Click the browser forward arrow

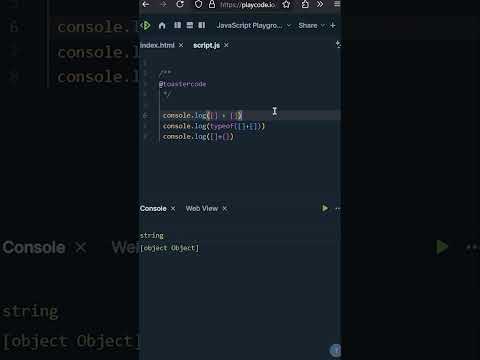click(163, 4)
